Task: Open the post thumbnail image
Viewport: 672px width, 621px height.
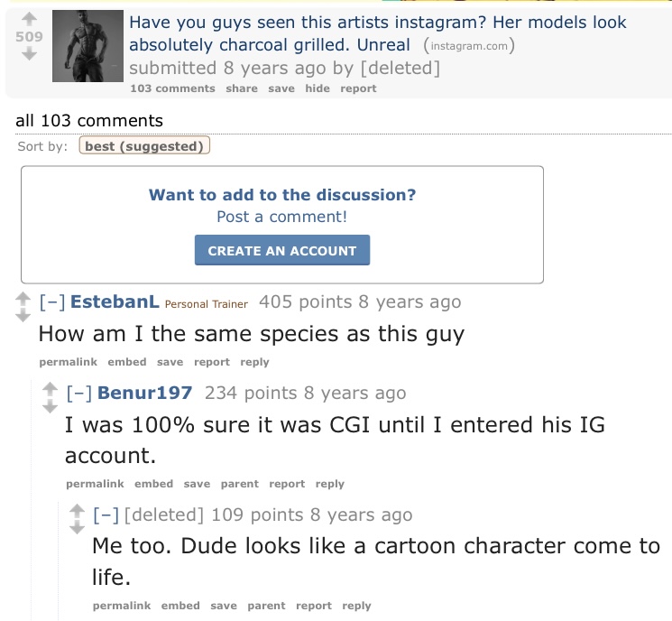Action: tap(87, 47)
